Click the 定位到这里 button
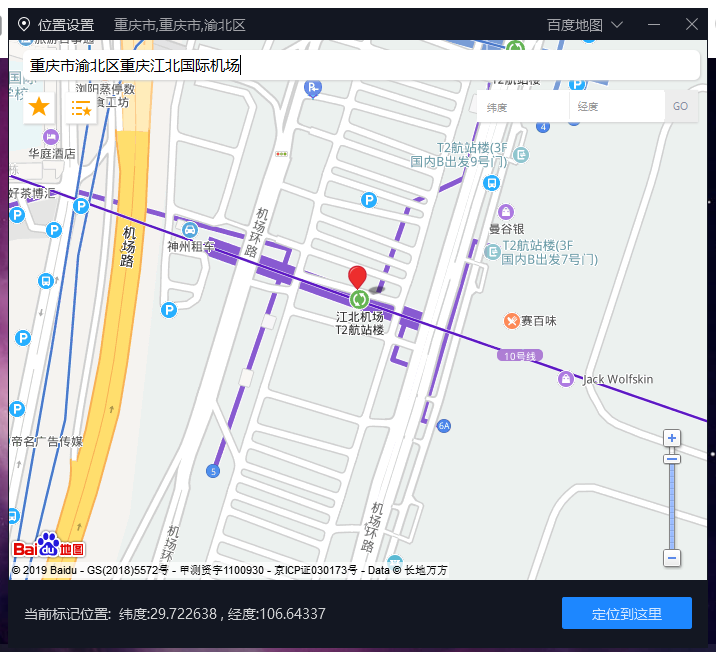 [626, 614]
